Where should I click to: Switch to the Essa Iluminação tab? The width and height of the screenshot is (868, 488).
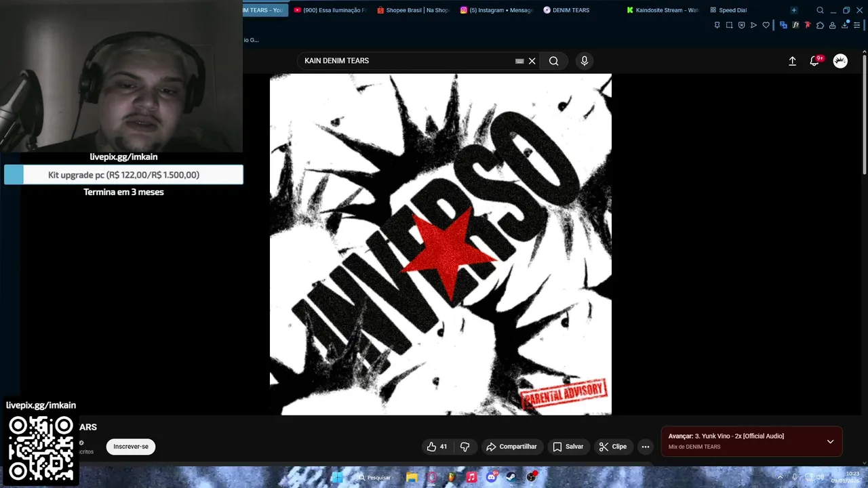pyautogui.click(x=330, y=10)
